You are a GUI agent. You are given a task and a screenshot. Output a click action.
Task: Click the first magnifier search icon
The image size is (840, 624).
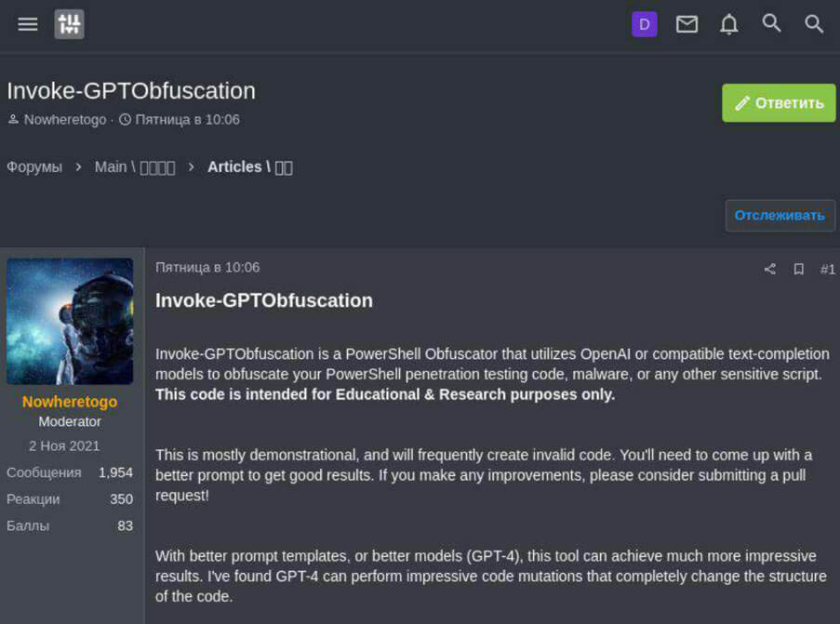click(x=771, y=23)
